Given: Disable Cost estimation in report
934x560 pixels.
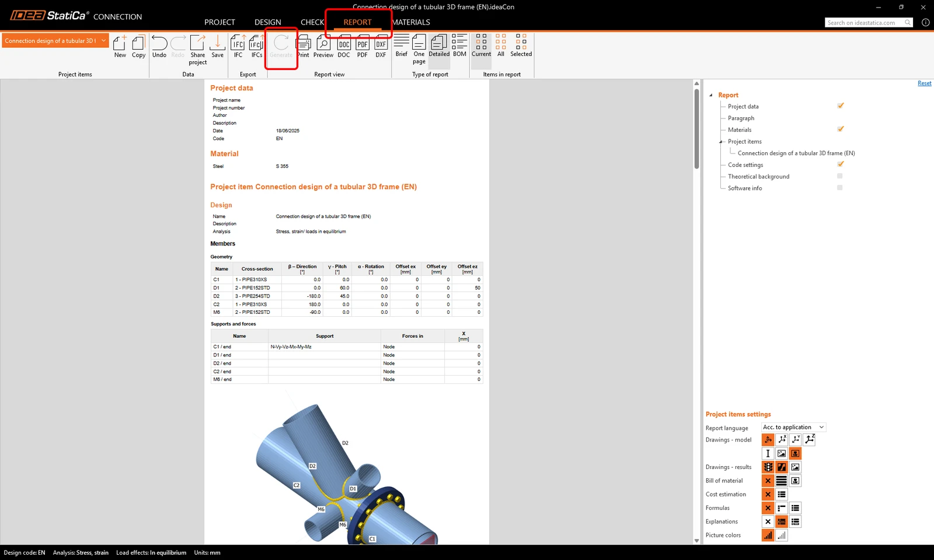Looking at the screenshot, I should (x=768, y=495).
